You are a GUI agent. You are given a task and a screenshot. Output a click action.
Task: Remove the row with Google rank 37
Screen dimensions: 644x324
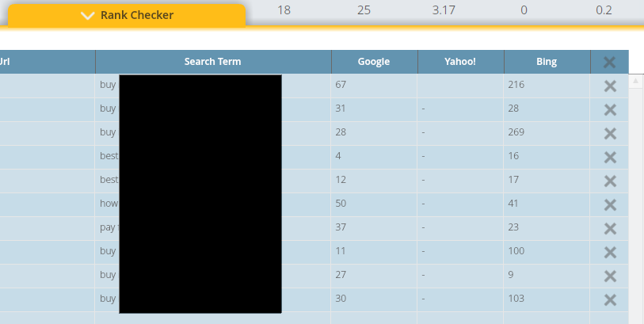coord(610,228)
